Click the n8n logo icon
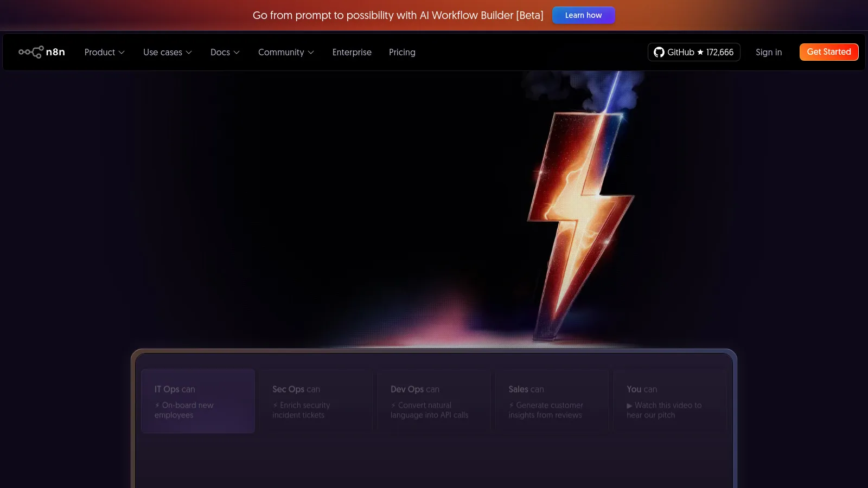 click(31, 52)
